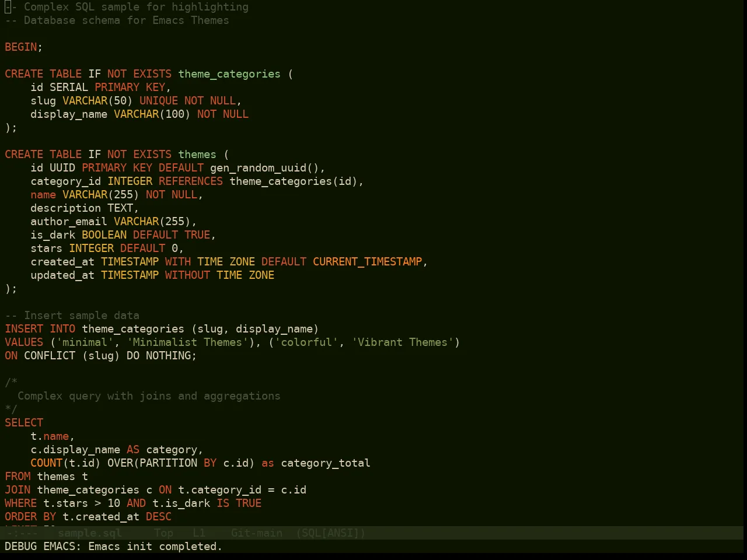747x560 pixels.
Task: Click category_total alias
Action: pos(326,463)
